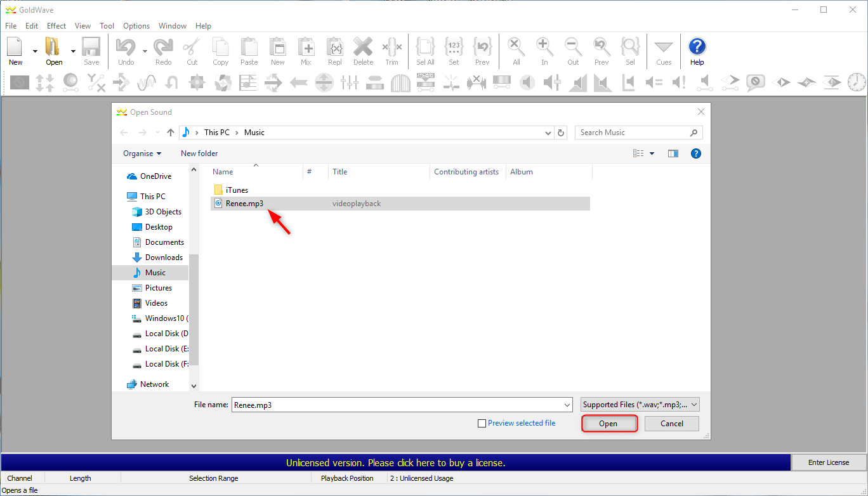The image size is (868, 496).
Task: Select the iTunes folder
Action: pyautogui.click(x=231, y=190)
